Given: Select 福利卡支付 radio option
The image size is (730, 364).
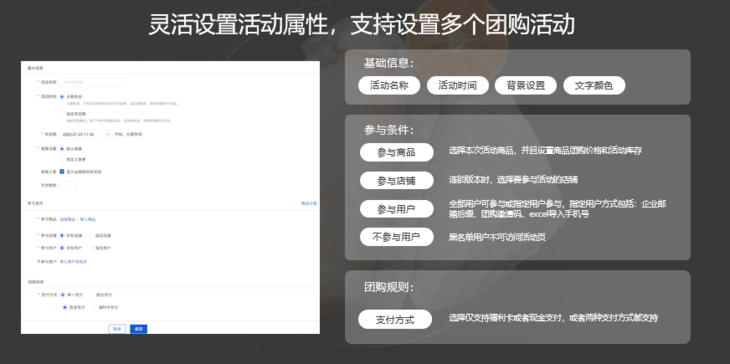Looking at the screenshot, I should [x=94, y=307].
